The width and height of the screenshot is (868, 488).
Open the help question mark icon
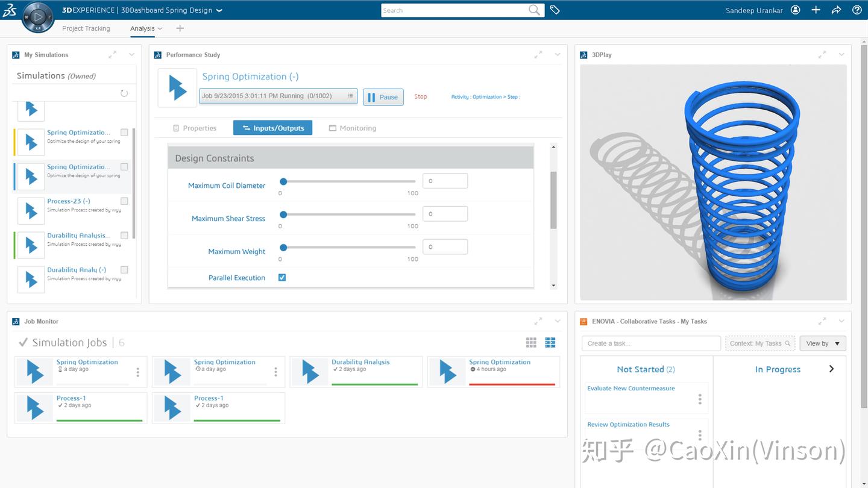(x=857, y=10)
